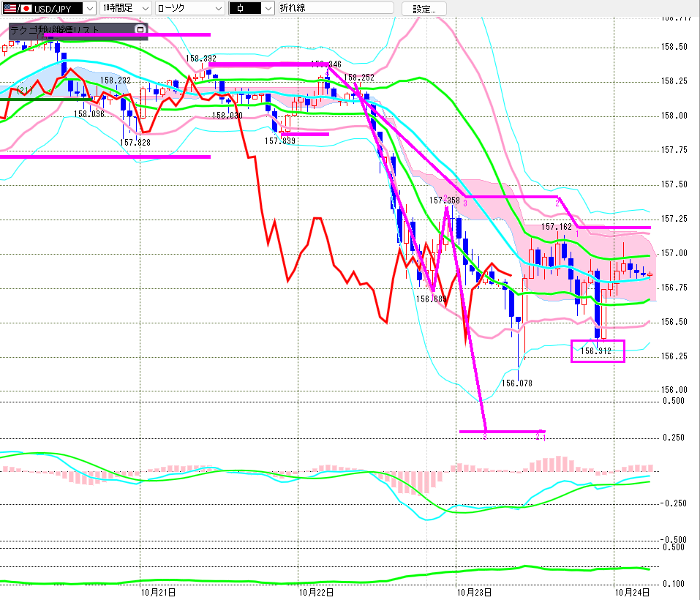Click the 157.50 price axis value
Screen dimensions: 700x600
pos(674,184)
